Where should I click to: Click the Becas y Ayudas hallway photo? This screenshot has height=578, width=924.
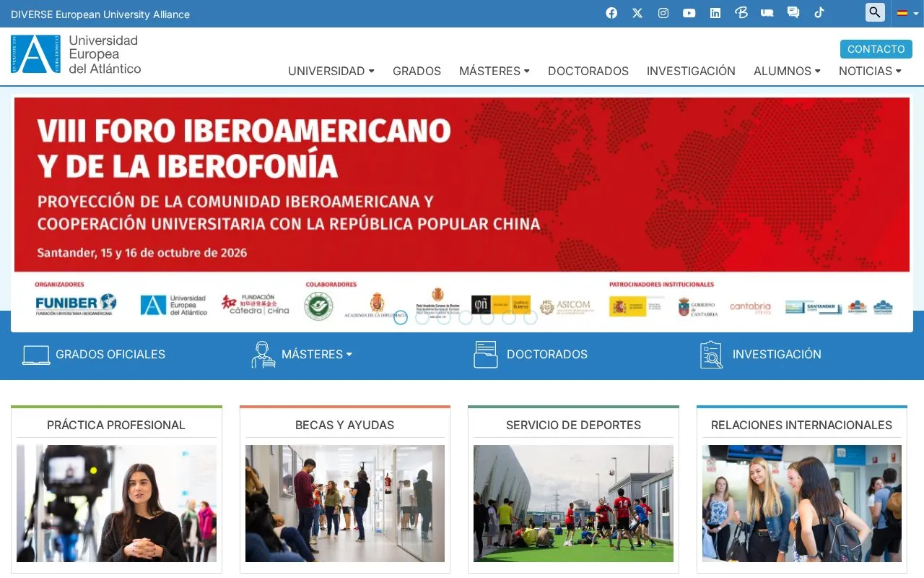pyautogui.click(x=345, y=504)
